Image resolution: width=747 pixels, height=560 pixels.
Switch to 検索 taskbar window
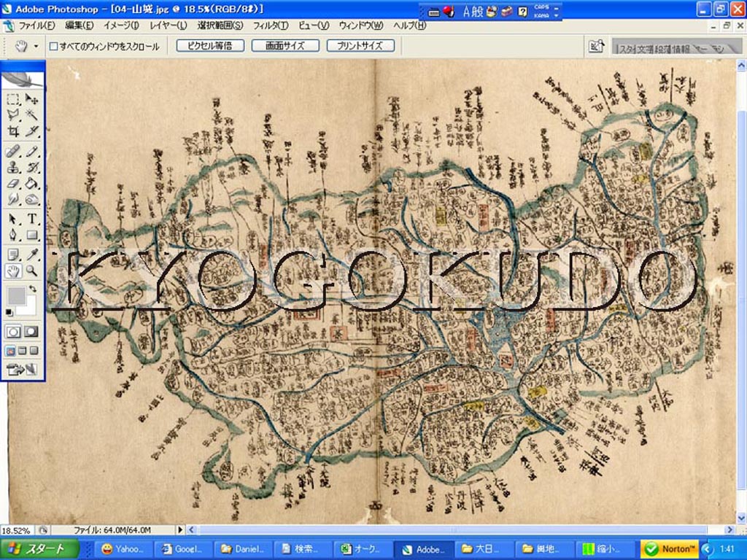click(303, 549)
